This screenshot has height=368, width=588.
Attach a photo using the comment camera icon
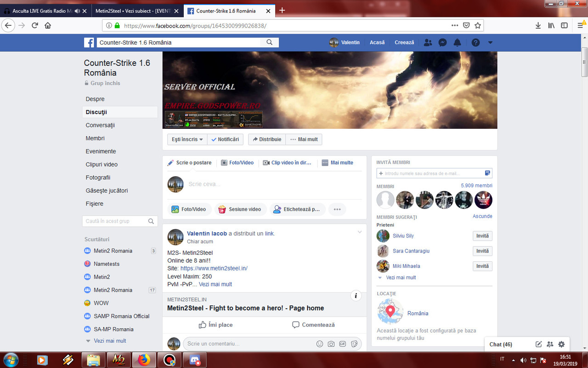click(331, 344)
